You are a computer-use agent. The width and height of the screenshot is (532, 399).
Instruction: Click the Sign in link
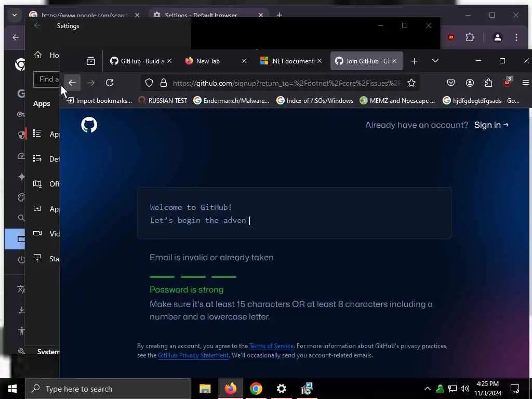click(x=491, y=125)
